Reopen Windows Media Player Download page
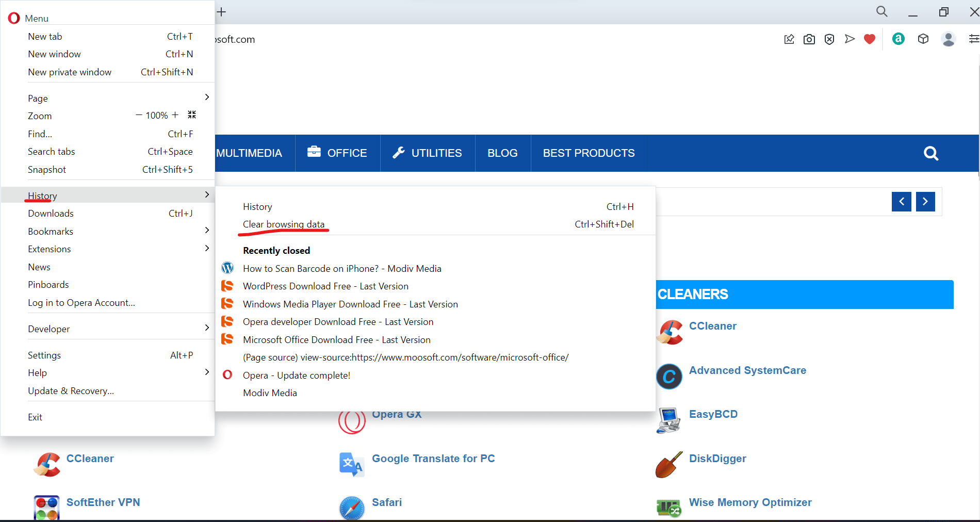This screenshot has width=980, height=522. pos(435,304)
